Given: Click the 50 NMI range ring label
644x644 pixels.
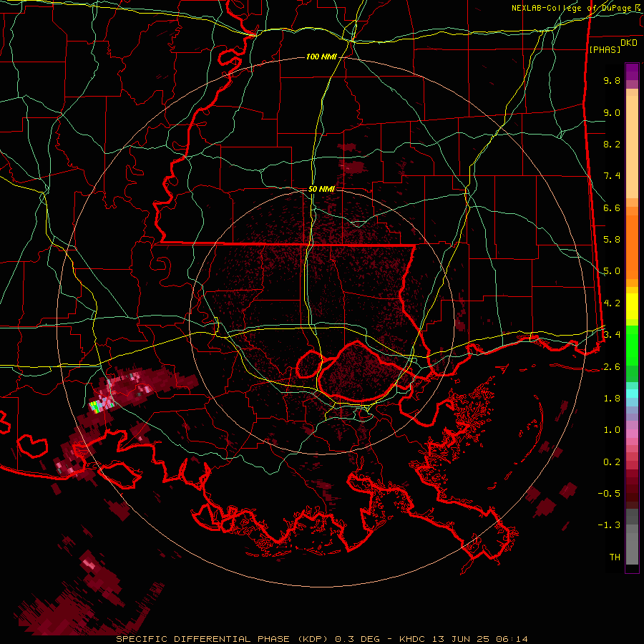Looking at the screenshot, I should [x=321, y=189].
